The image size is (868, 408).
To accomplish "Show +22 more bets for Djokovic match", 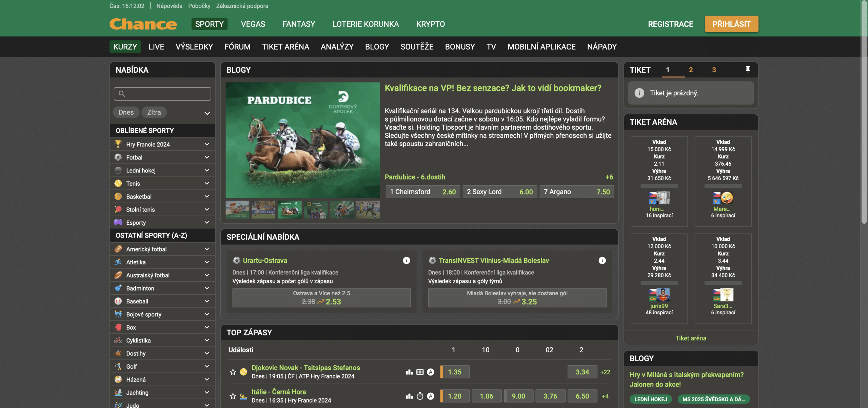I will [x=605, y=372].
